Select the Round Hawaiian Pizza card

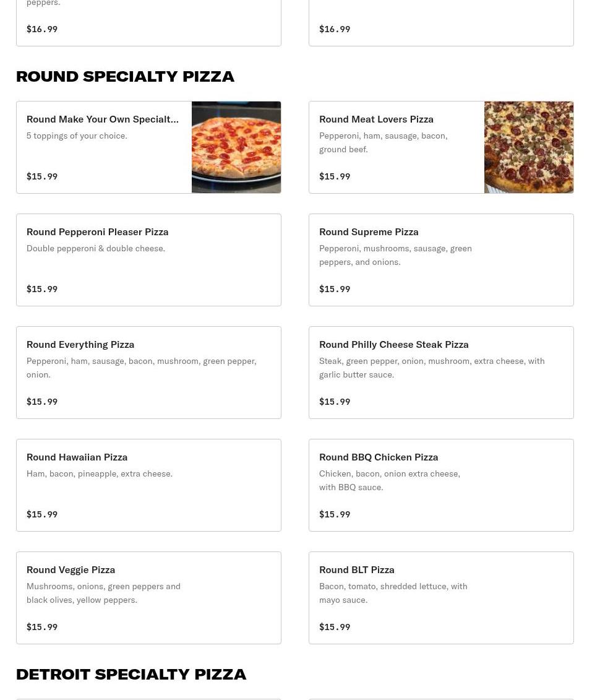[148, 485]
